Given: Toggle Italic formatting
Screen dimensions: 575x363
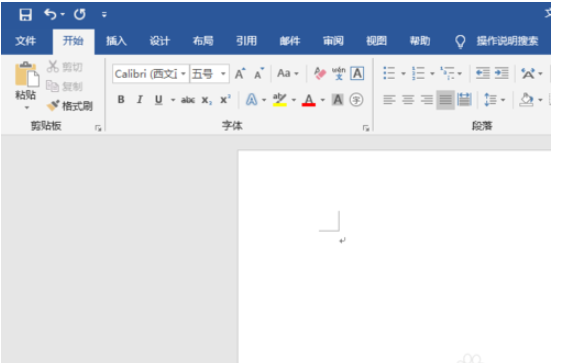Looking at the screenshot, I should click(x=139, y=100).
